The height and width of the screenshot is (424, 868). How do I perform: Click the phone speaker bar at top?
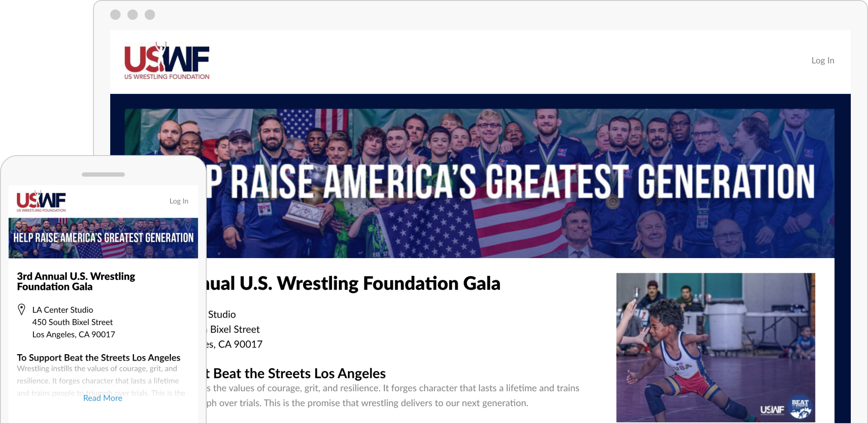coord(103,175)
